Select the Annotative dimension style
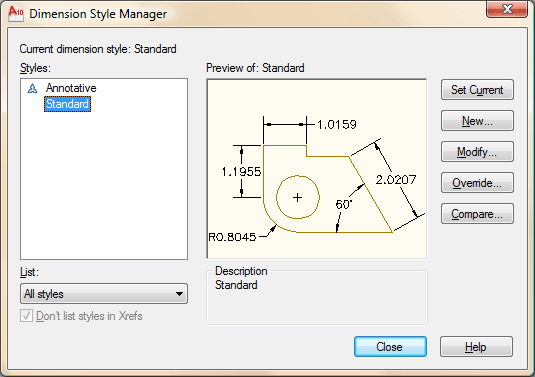 pyautogui.click(x=71, y=88)
